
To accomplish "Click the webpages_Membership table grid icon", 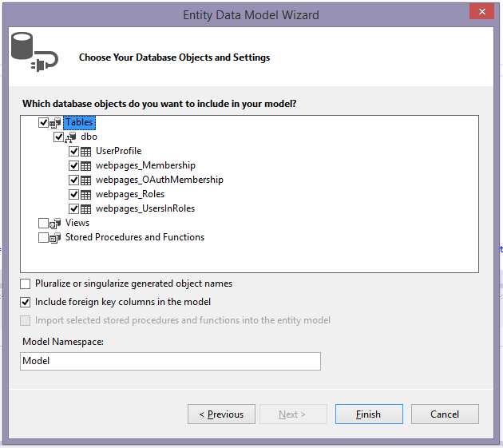I will (85, 166).
